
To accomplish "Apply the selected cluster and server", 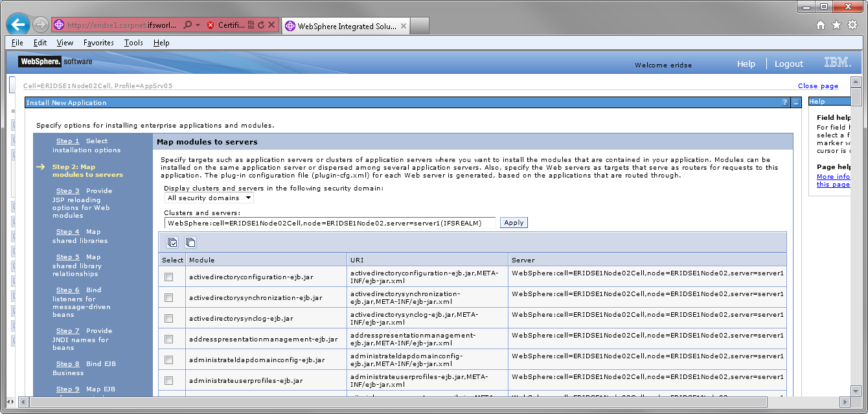I will point(513,222).
